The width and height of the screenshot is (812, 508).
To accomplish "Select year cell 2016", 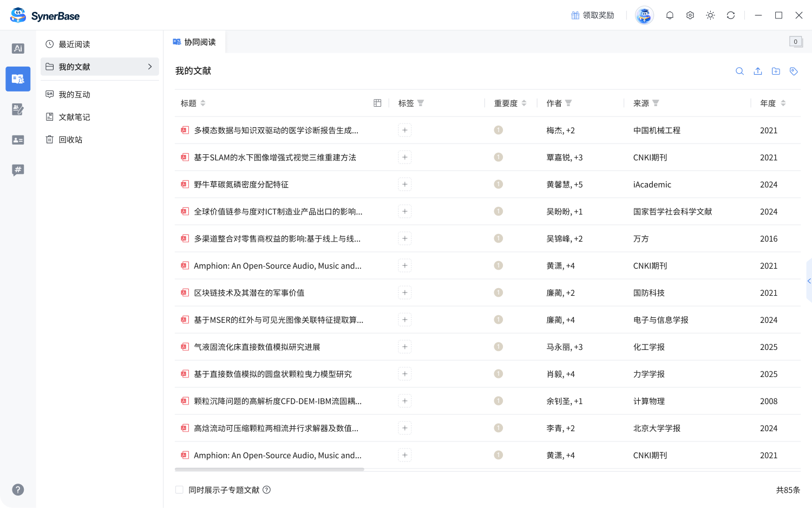I will 769,238.
